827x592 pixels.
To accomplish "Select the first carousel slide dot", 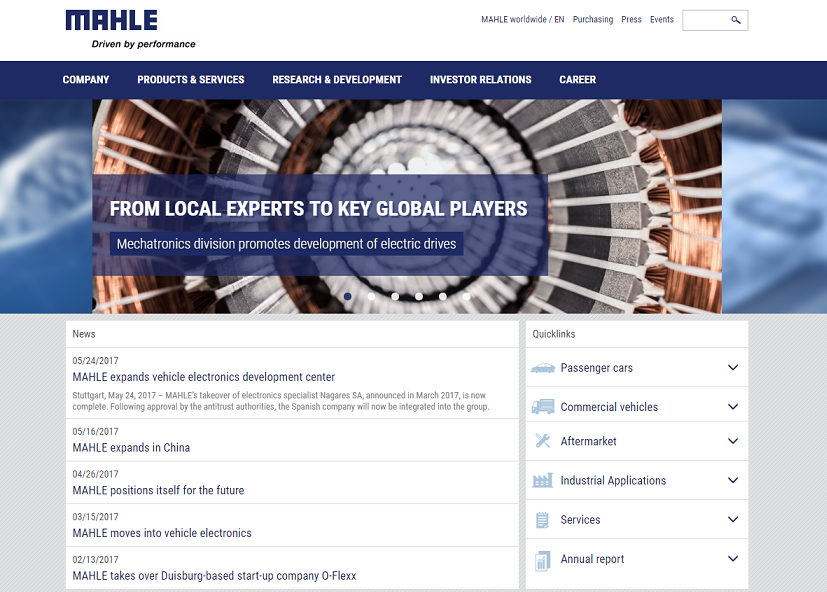I will coord(348,297).
